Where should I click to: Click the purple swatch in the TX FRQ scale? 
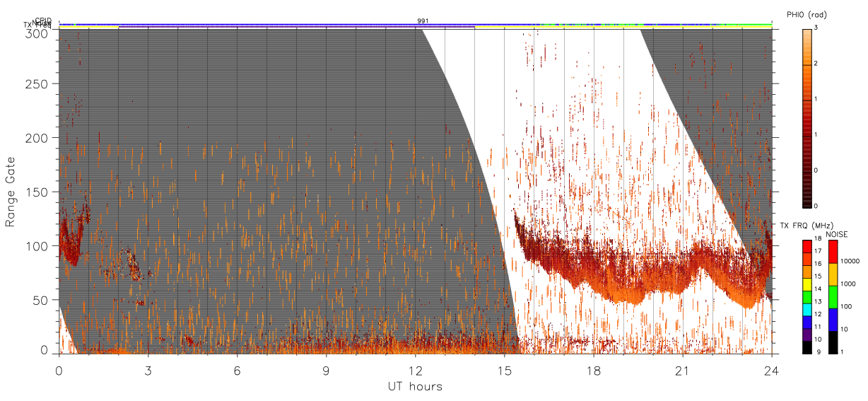[807, 334]
